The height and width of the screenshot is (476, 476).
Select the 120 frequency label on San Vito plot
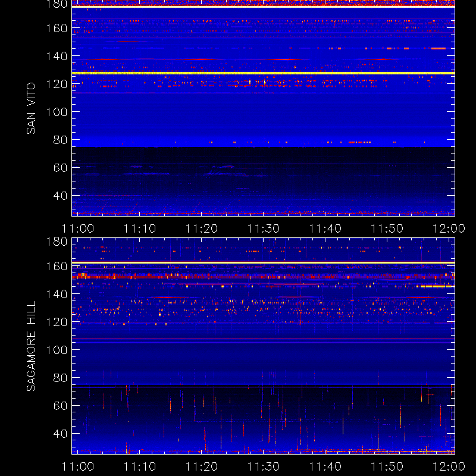click(57, 84)
